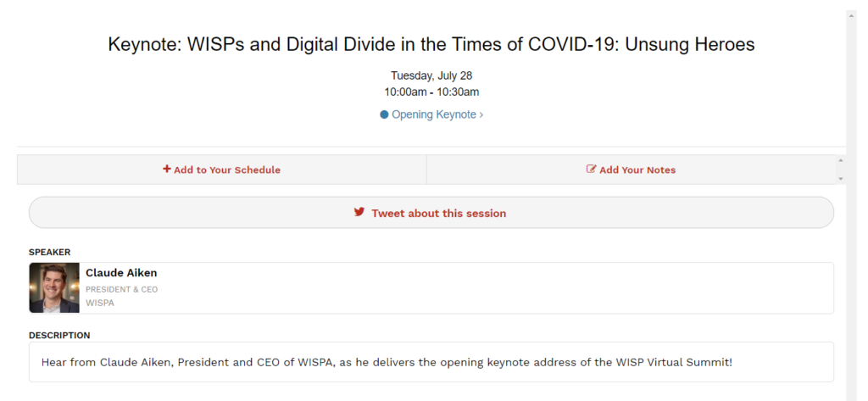Viewport: 868px width, 401px height.
Task: Click the chevron after Opening Keynote
Action: click(x=481, y=114)
